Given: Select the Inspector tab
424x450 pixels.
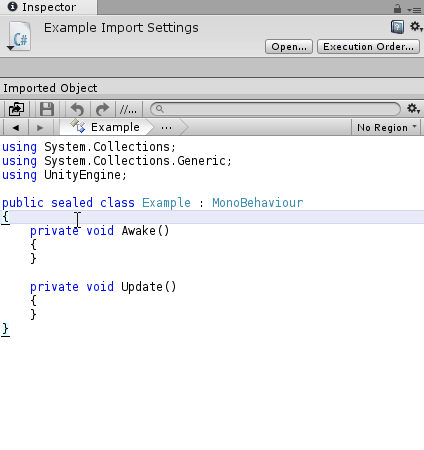Looking at the screenshot, I should pyautogui.click(x=49, y=7).
